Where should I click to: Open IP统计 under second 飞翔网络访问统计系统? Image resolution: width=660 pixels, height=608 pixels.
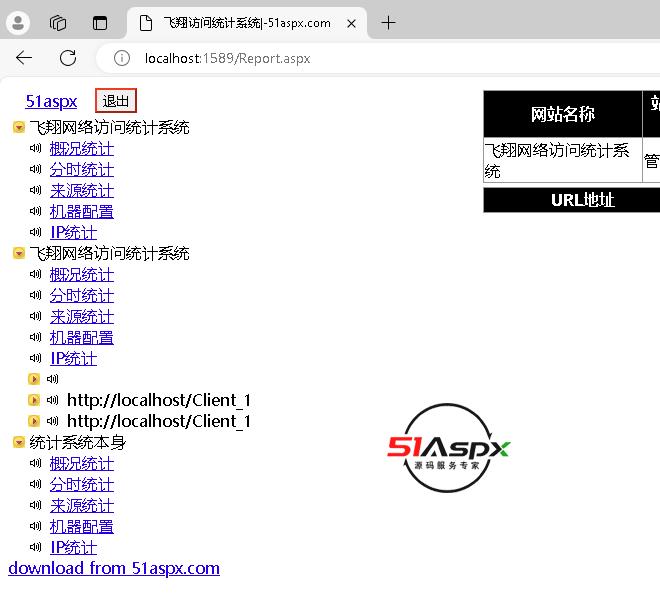click(x=74, y=358)
